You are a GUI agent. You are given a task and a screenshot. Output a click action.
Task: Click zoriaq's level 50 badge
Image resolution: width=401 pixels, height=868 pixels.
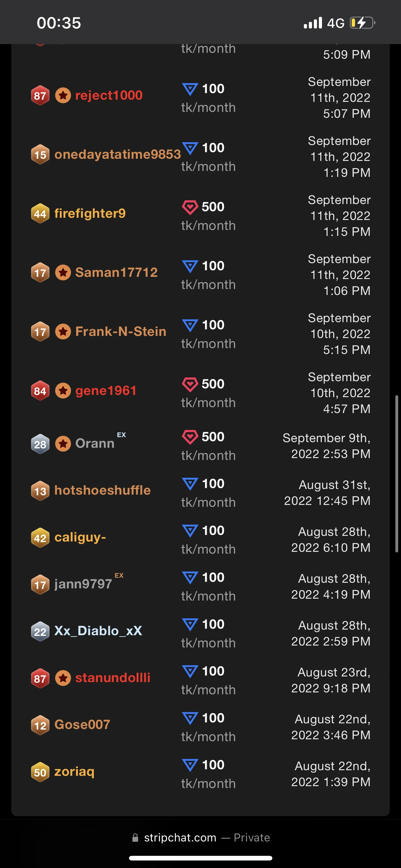[x=40, y=772]
